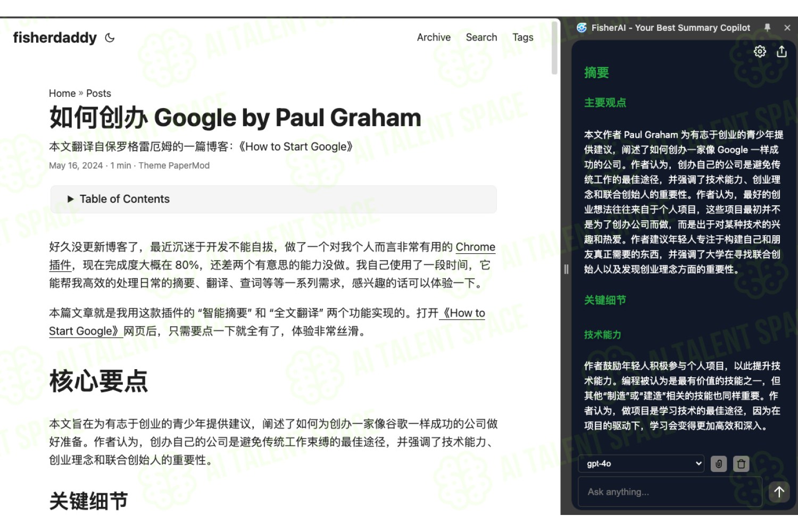Click the 关键细节 heading in the article
This screenshot has height=532, width=798.
pos(88,501)
